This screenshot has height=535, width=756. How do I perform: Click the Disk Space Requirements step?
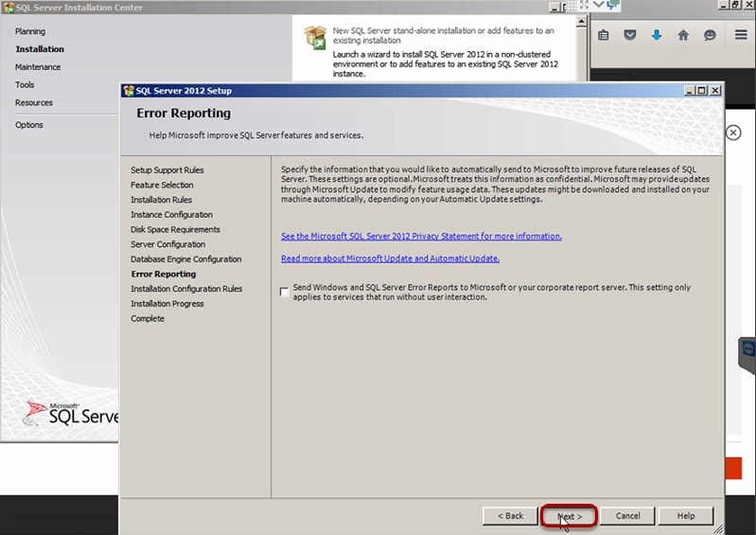(x=175, y=230)
